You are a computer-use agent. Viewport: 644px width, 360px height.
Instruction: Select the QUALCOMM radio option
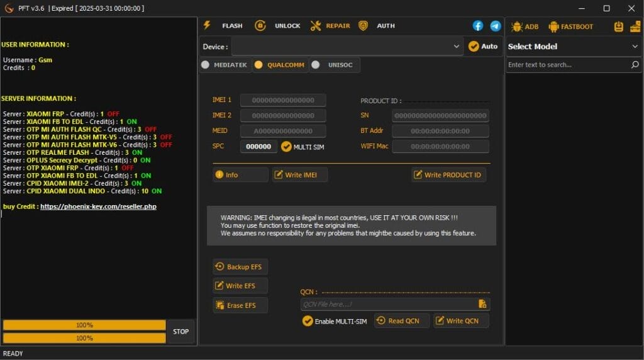point(280,65)
